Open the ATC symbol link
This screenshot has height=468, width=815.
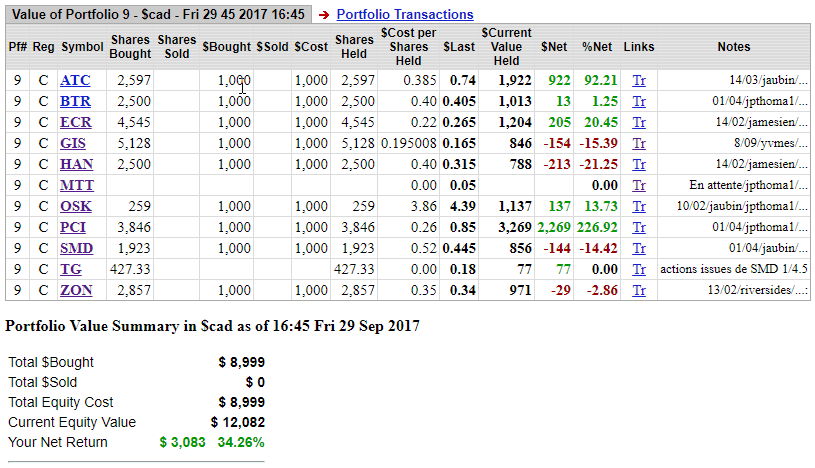coord(75,80)
